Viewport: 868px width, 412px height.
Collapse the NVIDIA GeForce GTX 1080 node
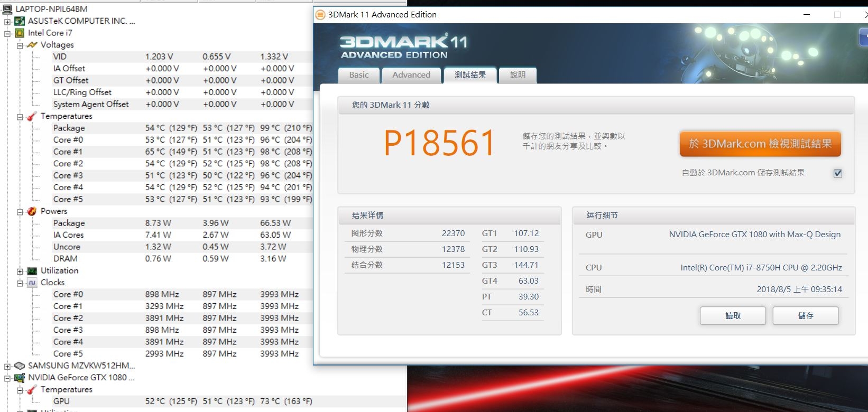tap(7, 378)
